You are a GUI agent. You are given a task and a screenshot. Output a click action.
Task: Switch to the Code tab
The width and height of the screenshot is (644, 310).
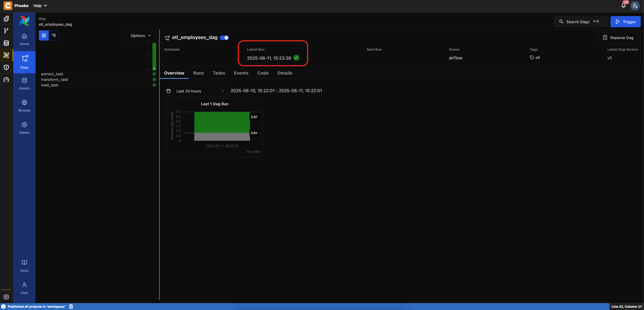coord(263,73)
